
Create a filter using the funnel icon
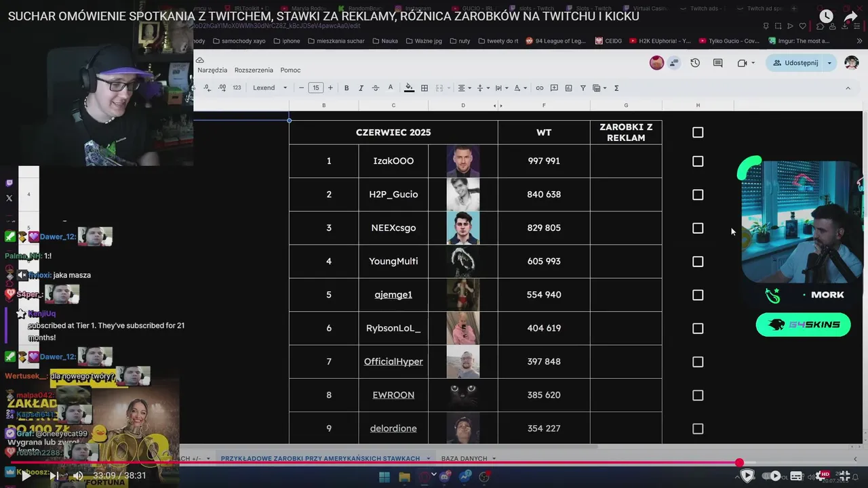583,88
